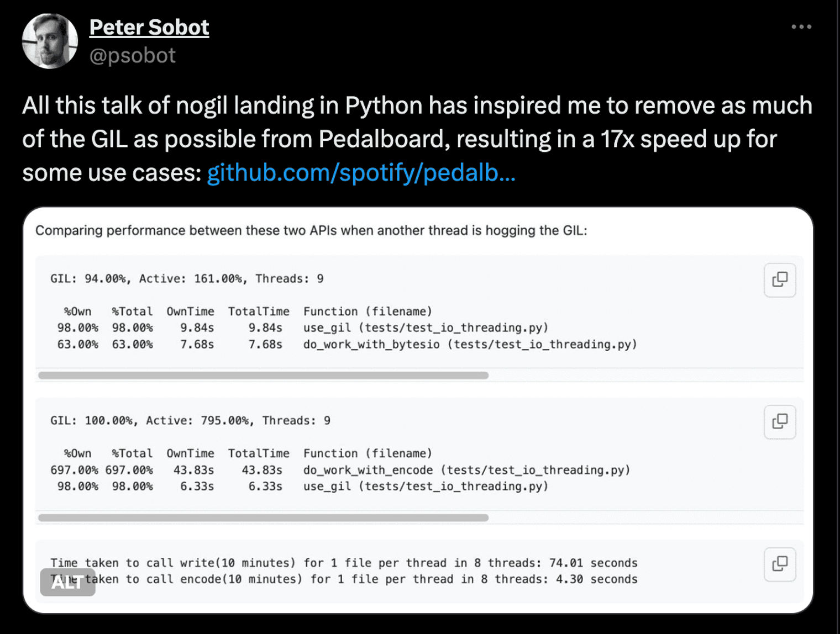Screen dimensions: 840x634
Task: Click the write(10 minutes) 74.01 seconds line
Action: [x=344, y=563]
